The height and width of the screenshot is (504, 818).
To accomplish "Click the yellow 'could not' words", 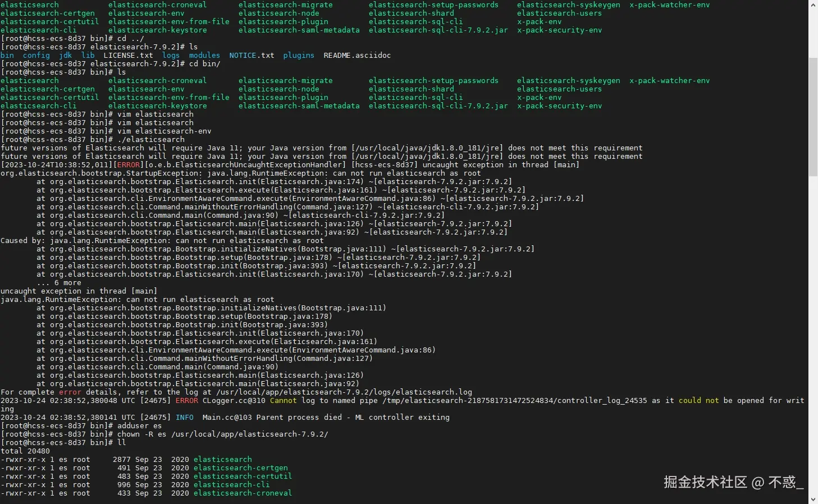I will point(698,401).
